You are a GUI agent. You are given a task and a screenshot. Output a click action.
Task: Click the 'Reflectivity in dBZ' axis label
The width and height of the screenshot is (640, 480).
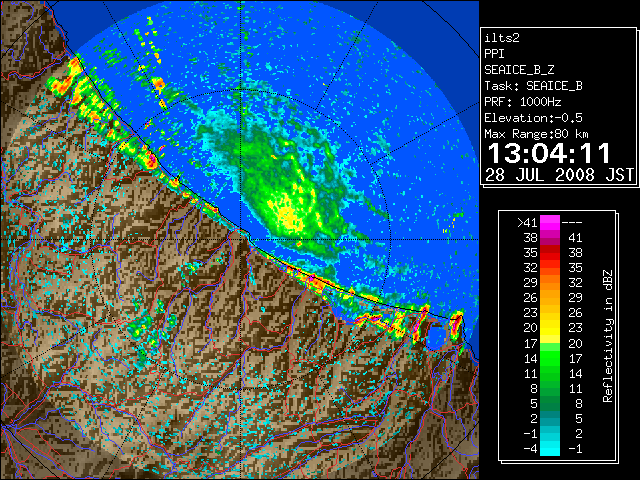pos(608,336)
